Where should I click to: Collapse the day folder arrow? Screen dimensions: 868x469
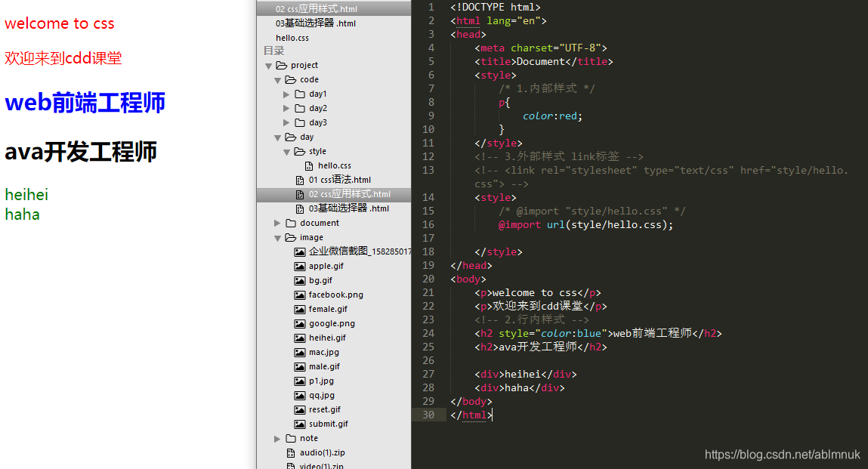click(x=277, y=138)
